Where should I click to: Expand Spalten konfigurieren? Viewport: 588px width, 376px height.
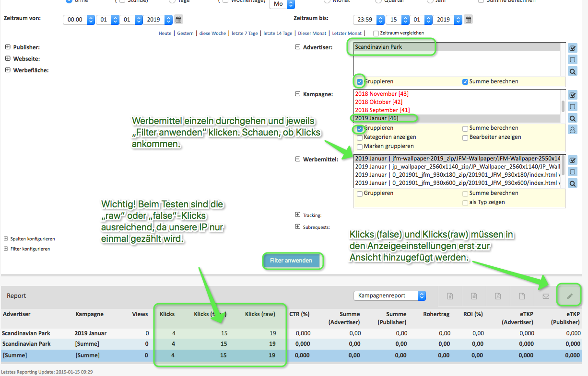6,239
